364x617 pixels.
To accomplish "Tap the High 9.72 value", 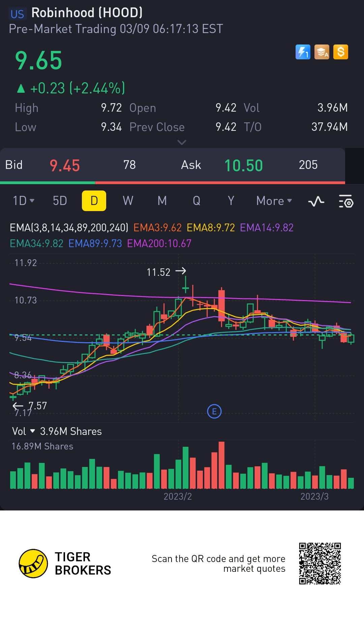I will click(111, 108).
